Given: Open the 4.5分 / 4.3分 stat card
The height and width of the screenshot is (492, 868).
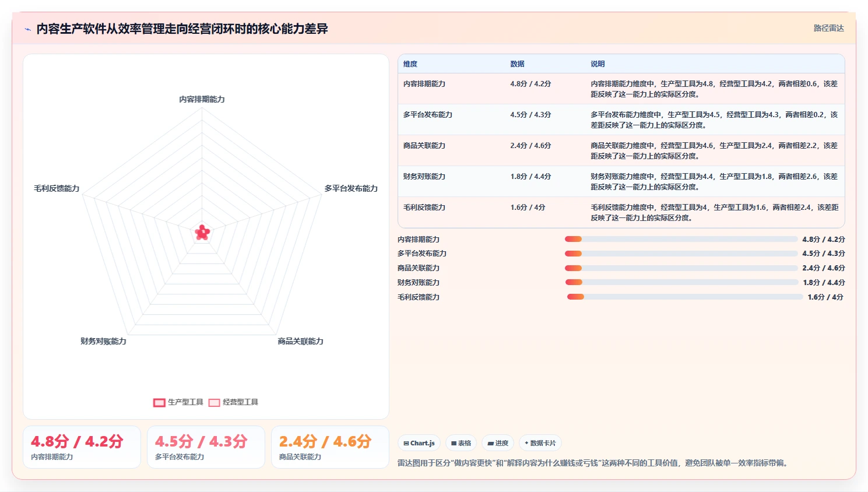Looking at the screenshot, I should [206, 447].
